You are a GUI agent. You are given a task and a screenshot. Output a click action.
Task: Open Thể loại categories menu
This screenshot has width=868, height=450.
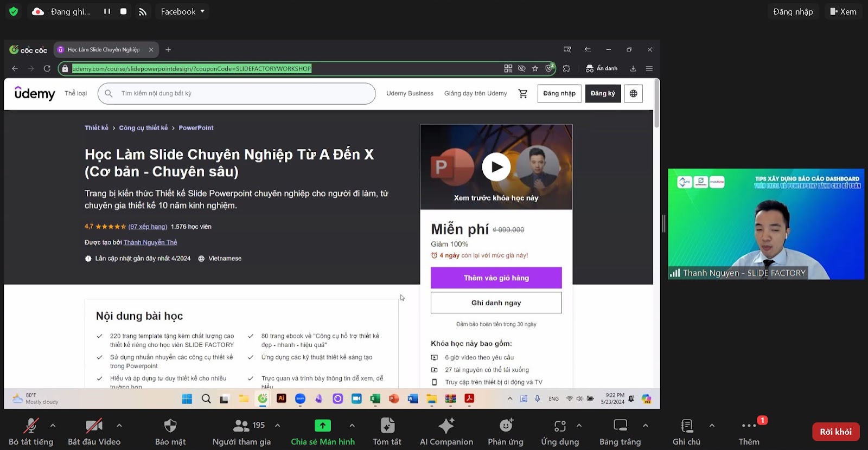click(76, 93)
